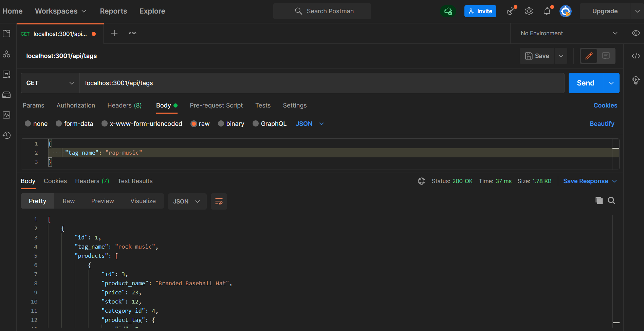Image resolution: width=644 pixels, height=331 pixels.
Task: Select the binary body type
Action: (x=221, y=124)
